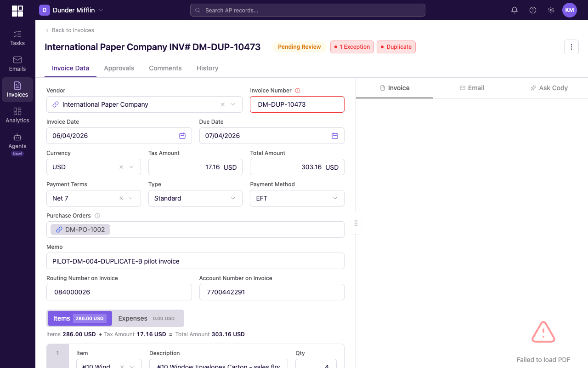The height and width of the screenshot is (368, 588).
Task: Open settings gear in top bar
Action: [551, 10]
